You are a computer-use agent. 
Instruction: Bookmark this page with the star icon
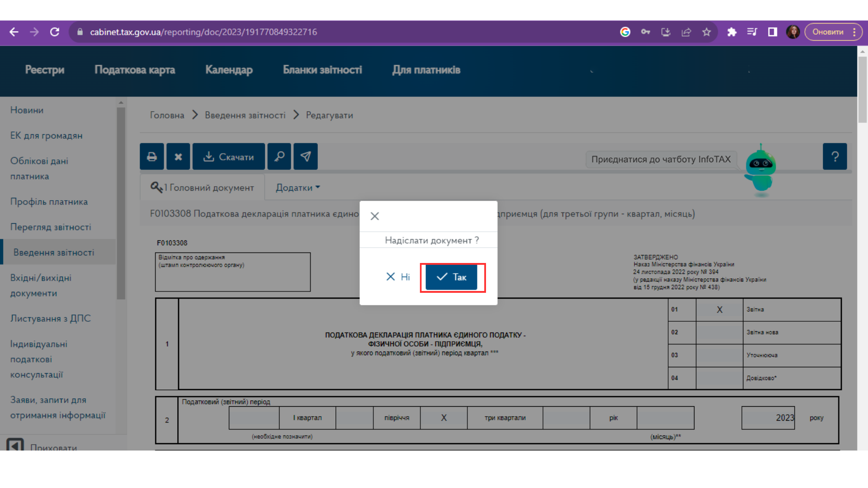coord(707,32)
